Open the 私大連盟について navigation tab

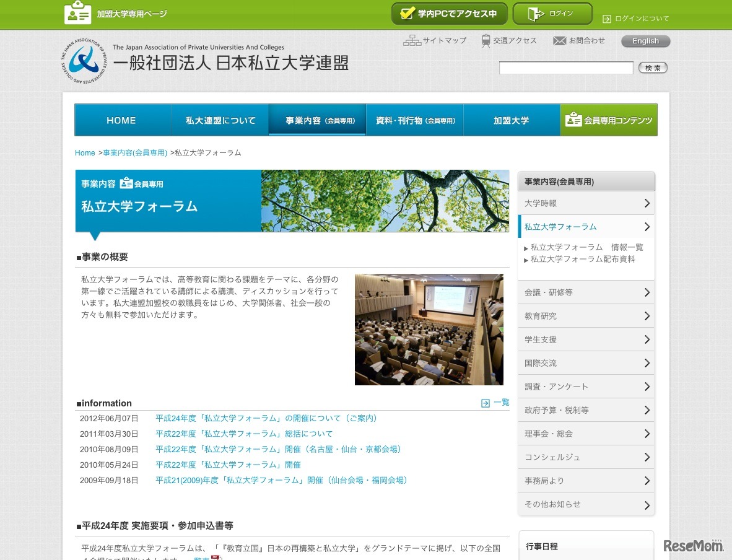pyautogui.click(x=220, y=120)
